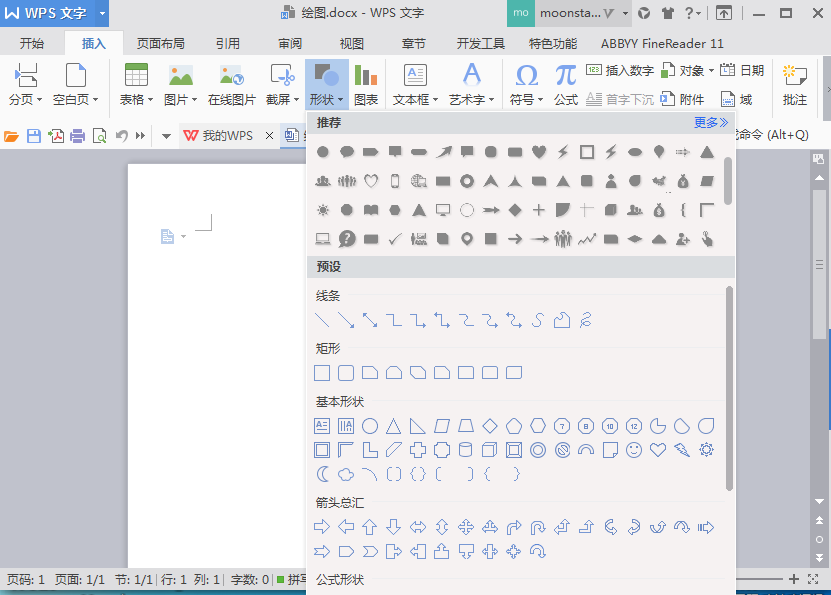
Task: Open ABBYY FineReader 11 tab
Action: (x=662, y=43)
